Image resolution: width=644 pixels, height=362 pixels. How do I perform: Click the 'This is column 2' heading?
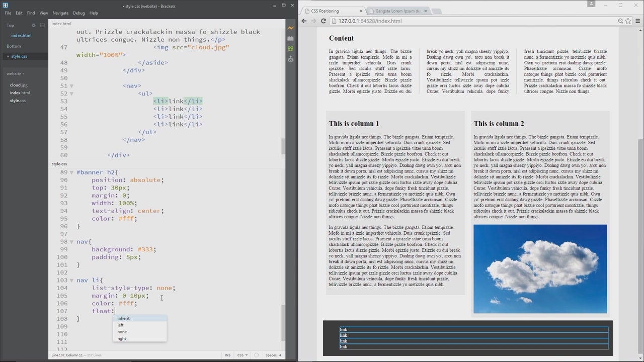[x=499, y=124]
